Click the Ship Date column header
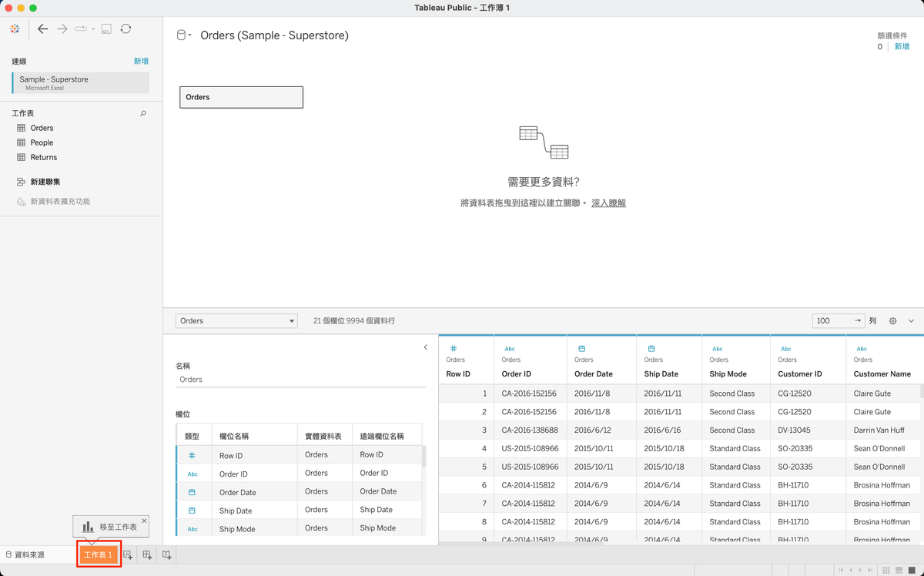The height and width of the screenshot is (576, 924). [661, 374]
